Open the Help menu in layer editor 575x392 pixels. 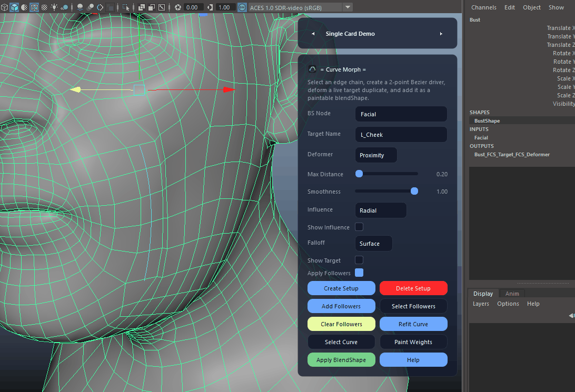point(533,304)
